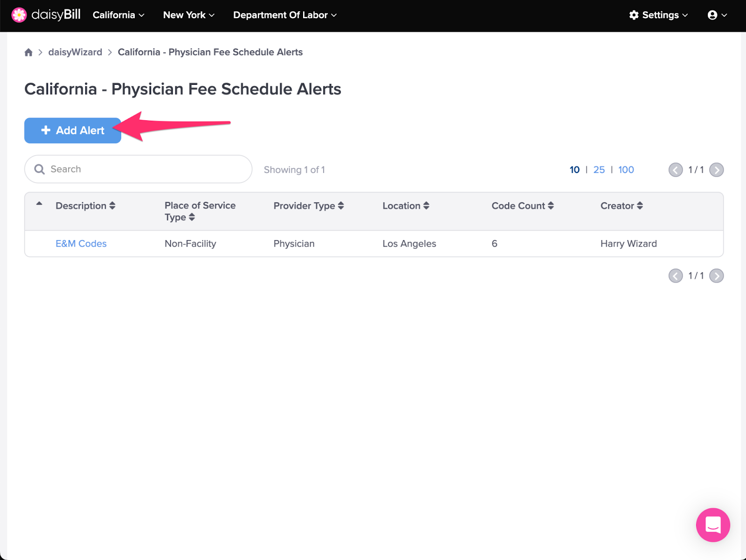Show 25 results per page

tap(599, 170)
